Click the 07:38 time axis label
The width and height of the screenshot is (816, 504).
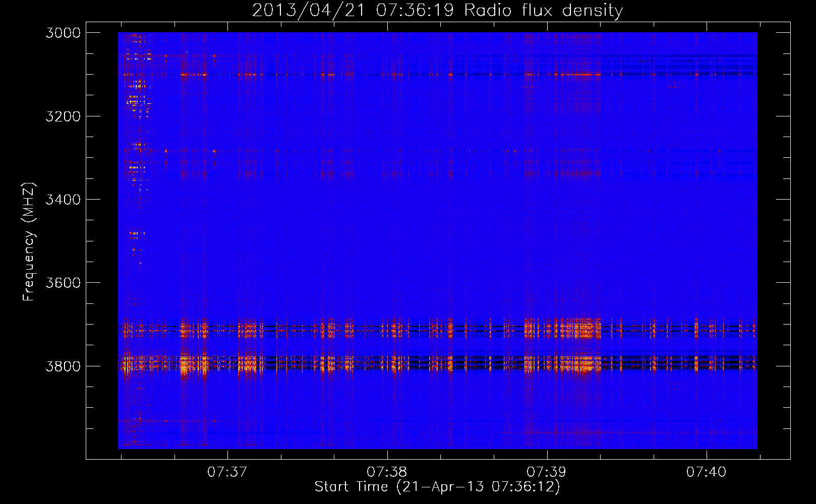(x=387, y=472)
